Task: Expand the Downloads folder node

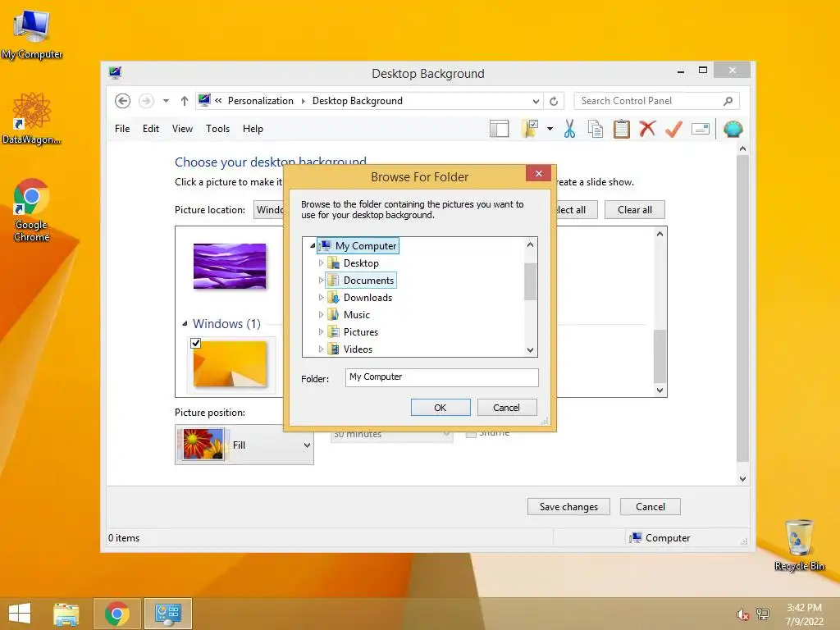Action: (x=321, y=297)
